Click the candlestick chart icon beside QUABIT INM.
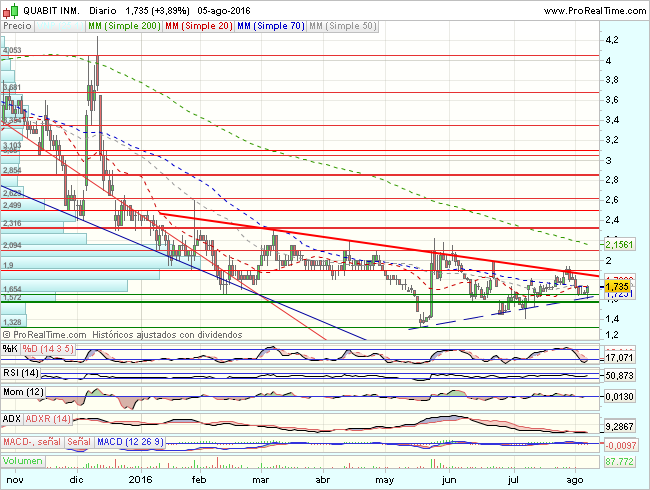The width and height of the screenshot is (650, 490). [x=9, y=8]
